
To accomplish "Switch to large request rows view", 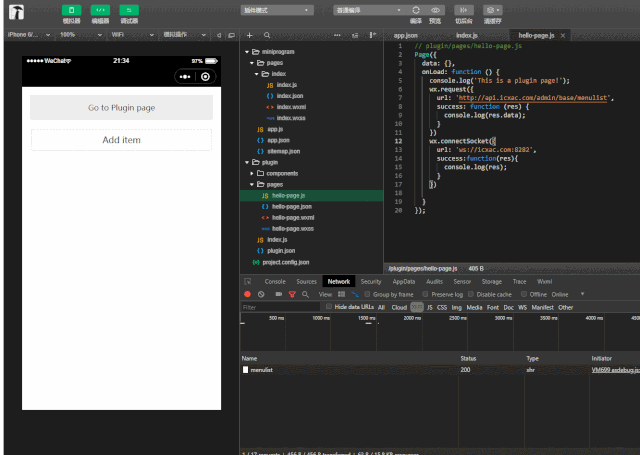I will pos(341,294).
